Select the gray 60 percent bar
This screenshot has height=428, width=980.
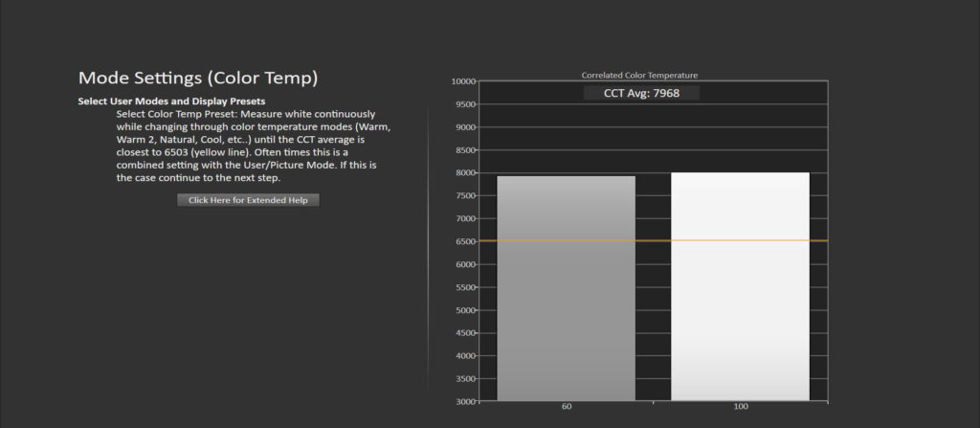tap(567, 287)
